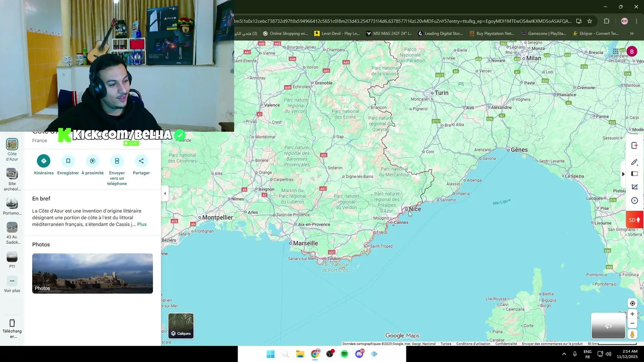
Task: Click Envoyer des commentaires sur le produit
Action: (x=552, y=344)
